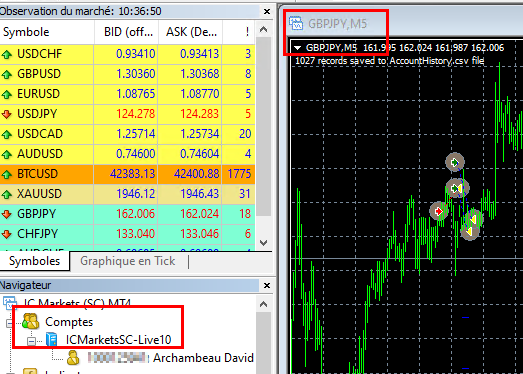Click the red sell arrow trade marker on chart
The height and width of the screenshot is (374, 523).
point(439,211)
